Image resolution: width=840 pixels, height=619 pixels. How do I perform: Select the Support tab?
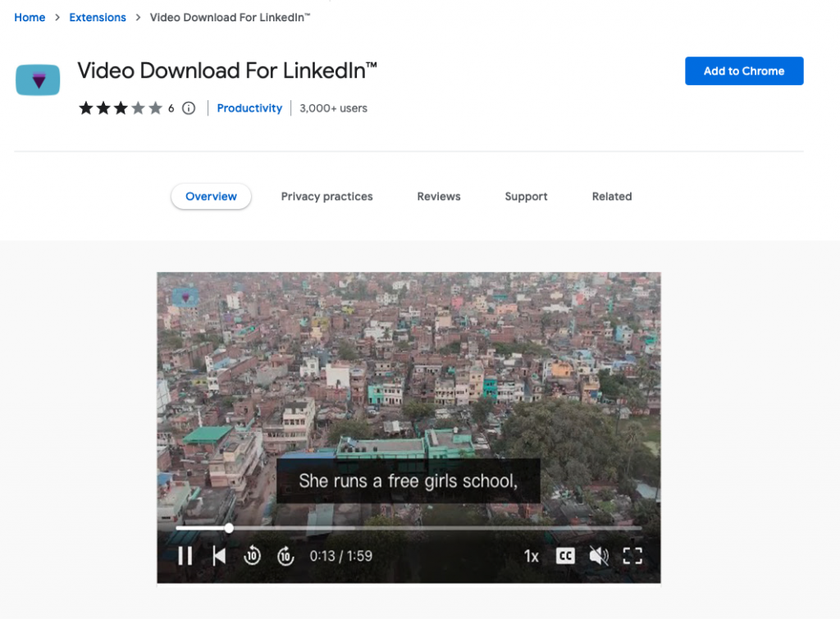[526, 196]
